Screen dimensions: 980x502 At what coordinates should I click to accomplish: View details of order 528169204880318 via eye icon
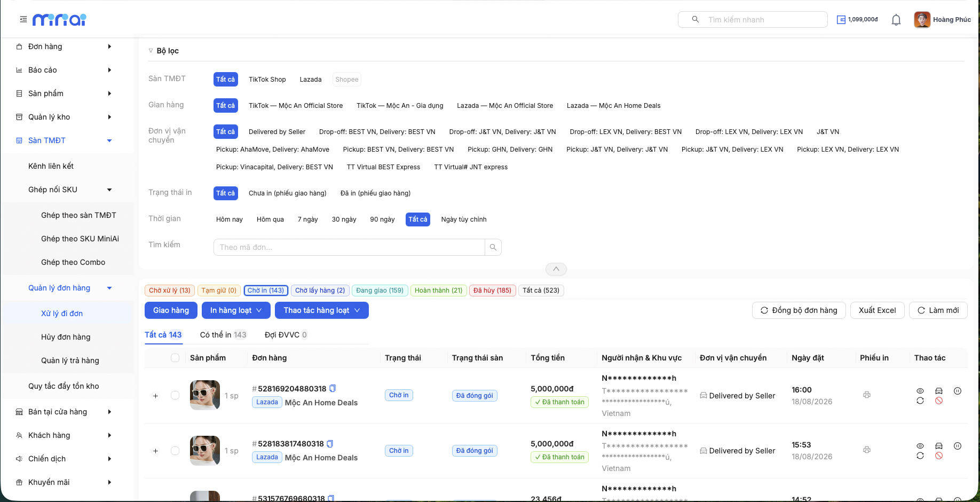(920, 391)
